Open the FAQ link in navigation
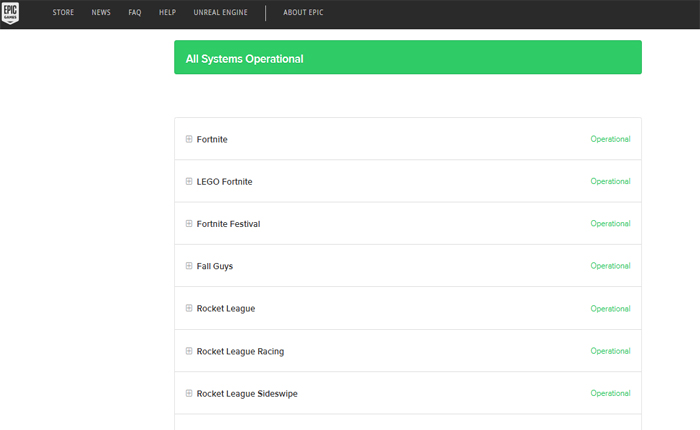 135,13
